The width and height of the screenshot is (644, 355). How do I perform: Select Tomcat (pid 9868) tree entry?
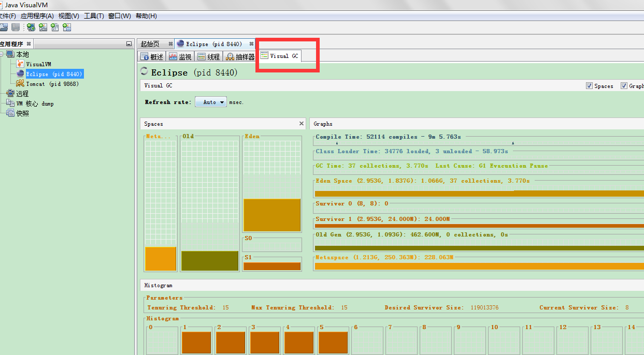click(x=53, y=84)
